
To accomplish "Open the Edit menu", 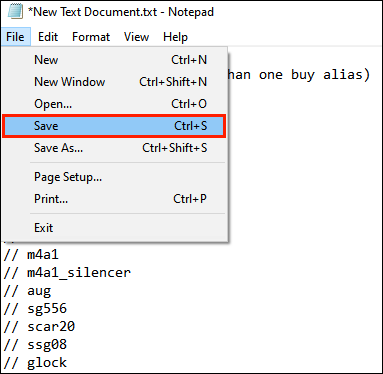I will pyautogui.click(x=48, y=37).
